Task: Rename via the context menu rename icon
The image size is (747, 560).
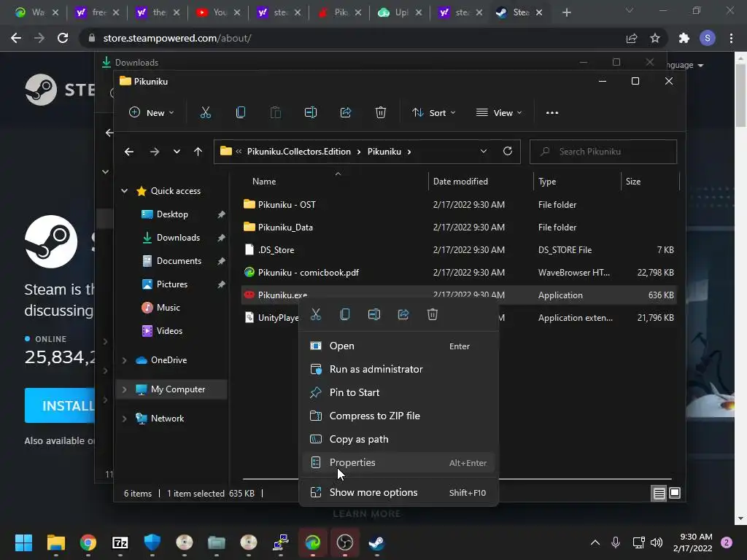Action: pyautogui.click(x=374, y=314)
